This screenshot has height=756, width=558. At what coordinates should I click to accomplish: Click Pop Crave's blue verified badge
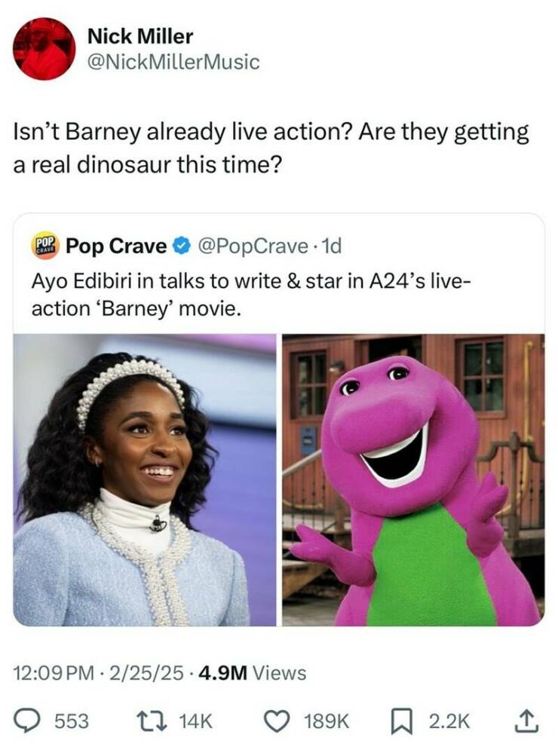181,246
